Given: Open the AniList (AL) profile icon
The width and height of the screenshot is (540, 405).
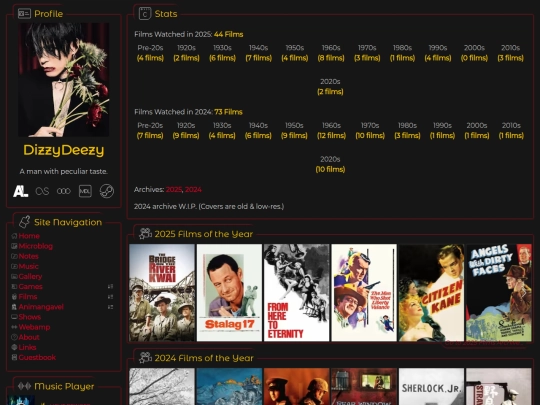Looking at the screenshot, I should (x=21, y=191).
